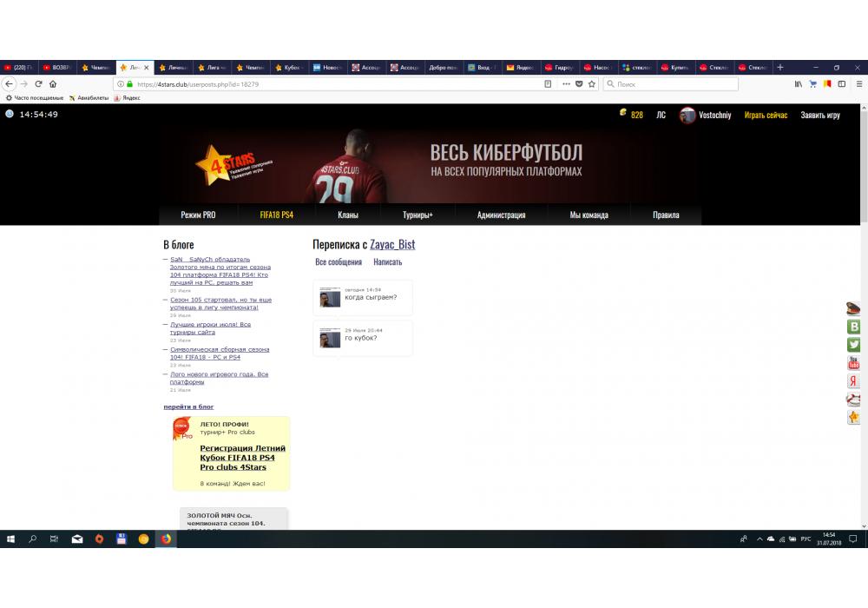Bookmark this page with the star icon
This screenshot has height=608, width=868.
click(x=592, y=84)
